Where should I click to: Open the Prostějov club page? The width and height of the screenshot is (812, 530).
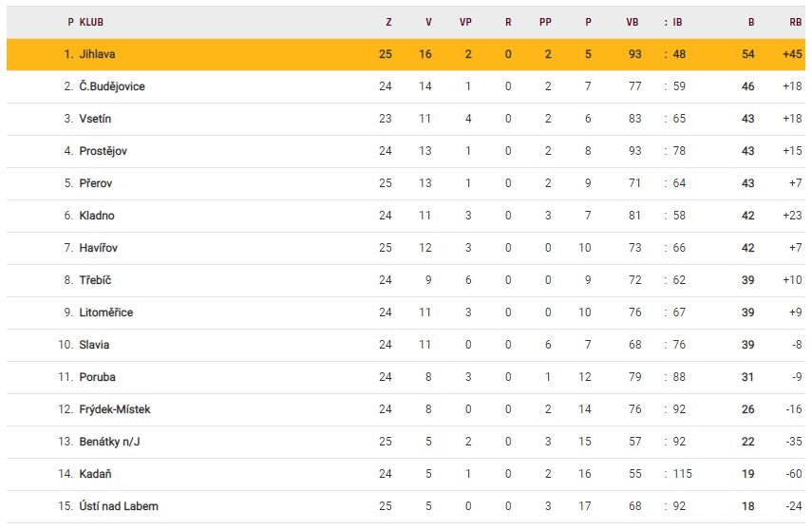[103, 151]
